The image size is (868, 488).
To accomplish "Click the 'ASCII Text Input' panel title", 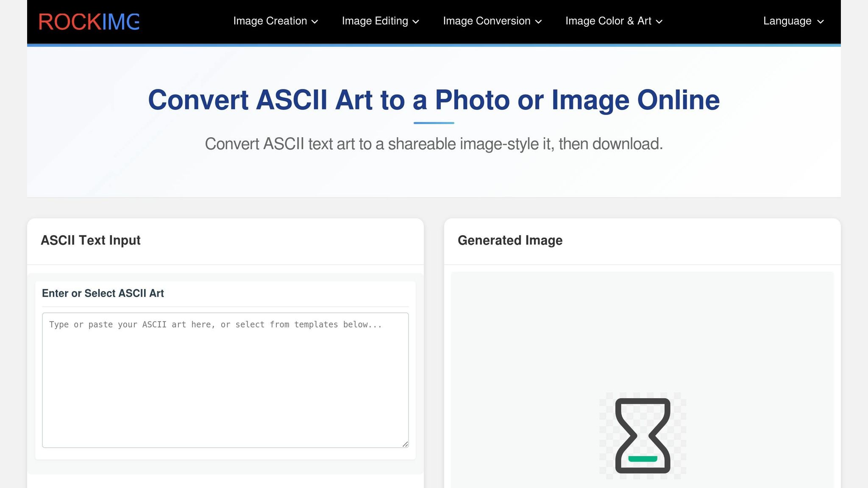I will pyautogui.click(x=91, y=240).
